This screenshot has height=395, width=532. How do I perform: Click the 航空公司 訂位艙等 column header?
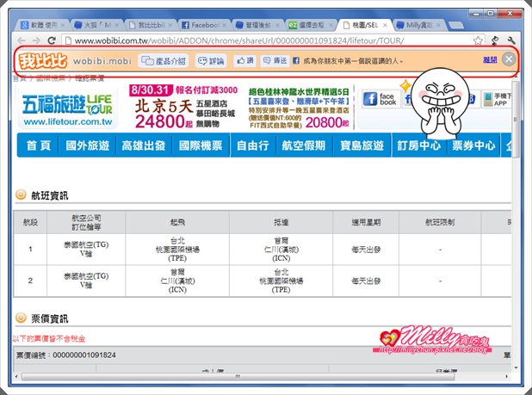click(86, 222)
